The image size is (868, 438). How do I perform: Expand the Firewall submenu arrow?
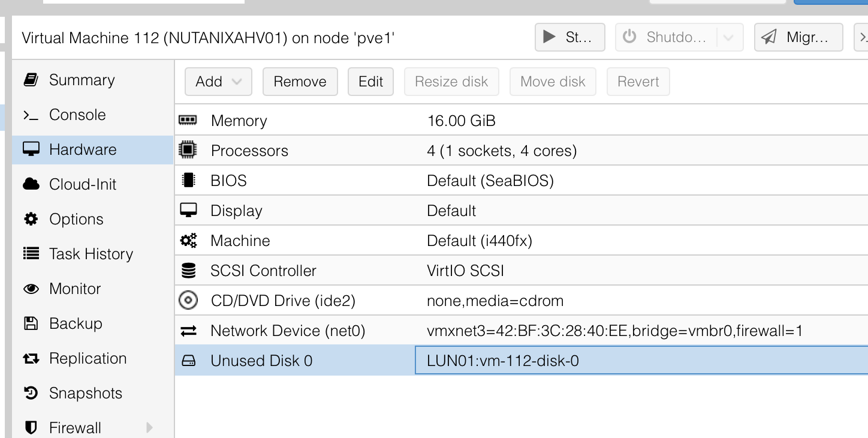149,428
